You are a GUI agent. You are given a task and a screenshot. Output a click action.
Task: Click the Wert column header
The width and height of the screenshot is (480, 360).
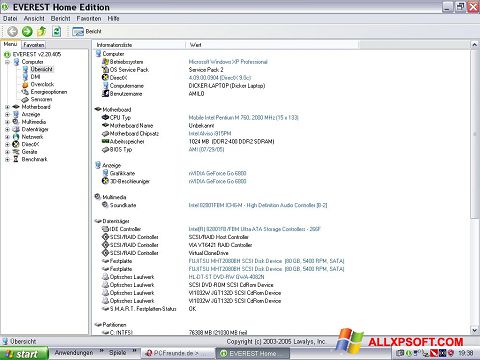point(271,45)
